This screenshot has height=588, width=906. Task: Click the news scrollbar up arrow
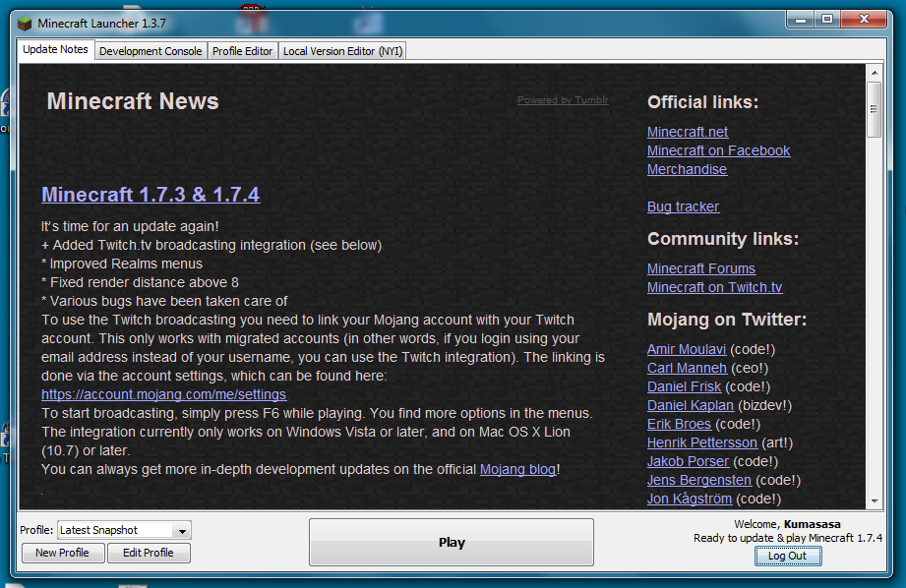875,73
